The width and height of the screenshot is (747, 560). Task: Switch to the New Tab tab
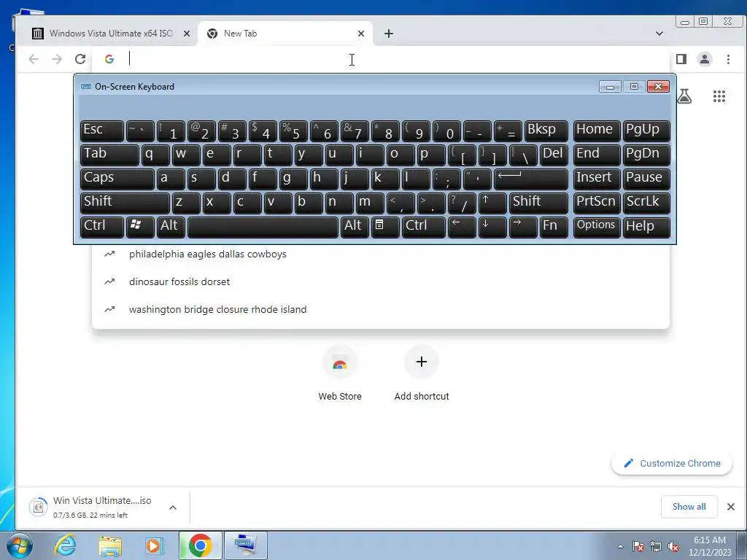point(285,34)
